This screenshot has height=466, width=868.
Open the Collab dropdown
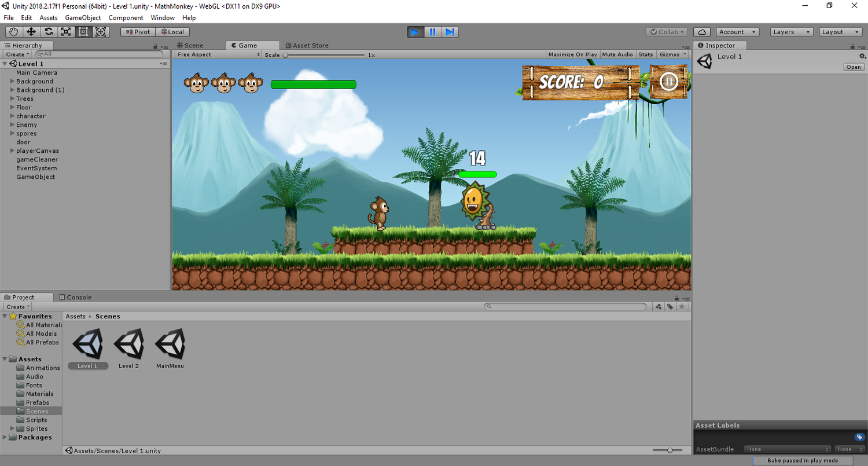click(x=667, y=32)
